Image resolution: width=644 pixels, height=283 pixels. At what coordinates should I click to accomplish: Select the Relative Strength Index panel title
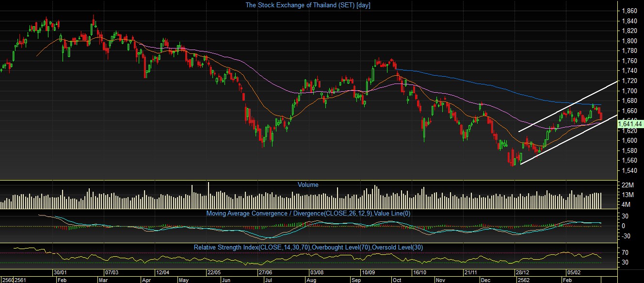[308, 247]
